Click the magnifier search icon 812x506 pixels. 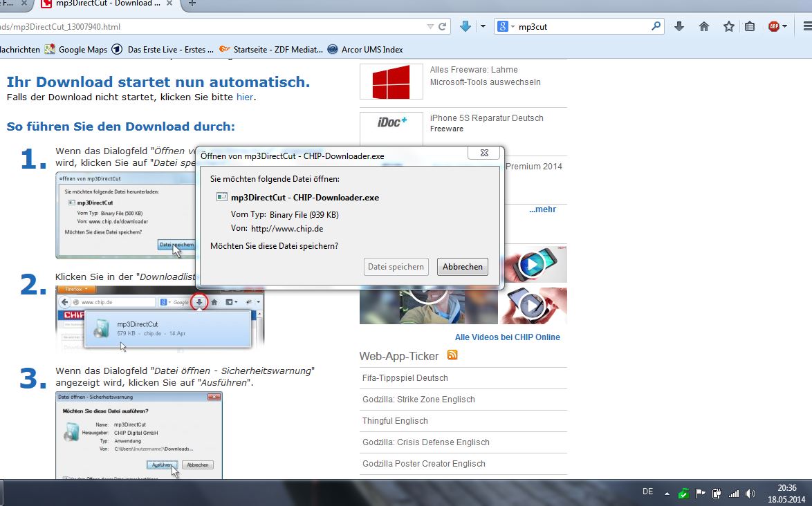pyautogui.click(x=656, y=26)
